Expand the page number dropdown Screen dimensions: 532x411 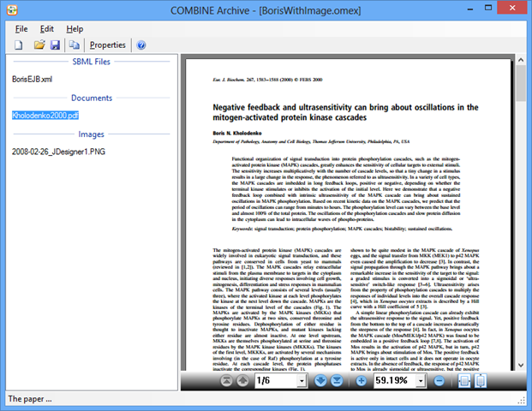click(x=302, y=381)
